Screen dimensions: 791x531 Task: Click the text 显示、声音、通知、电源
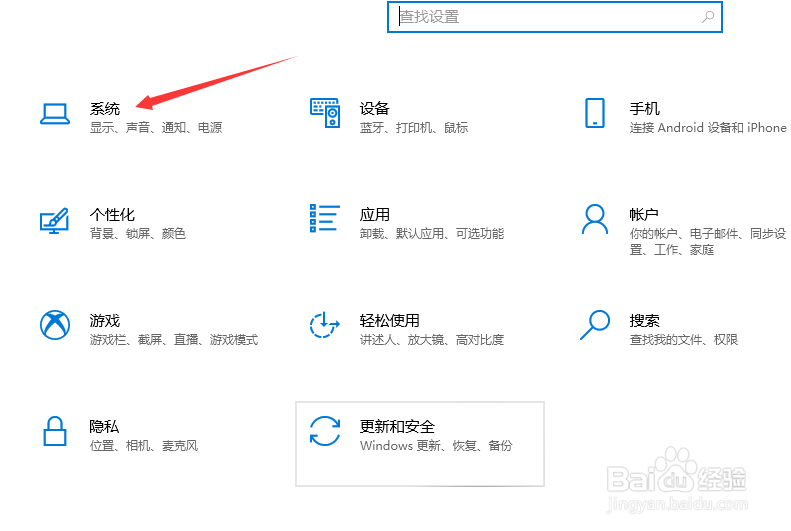coord(156,128)
